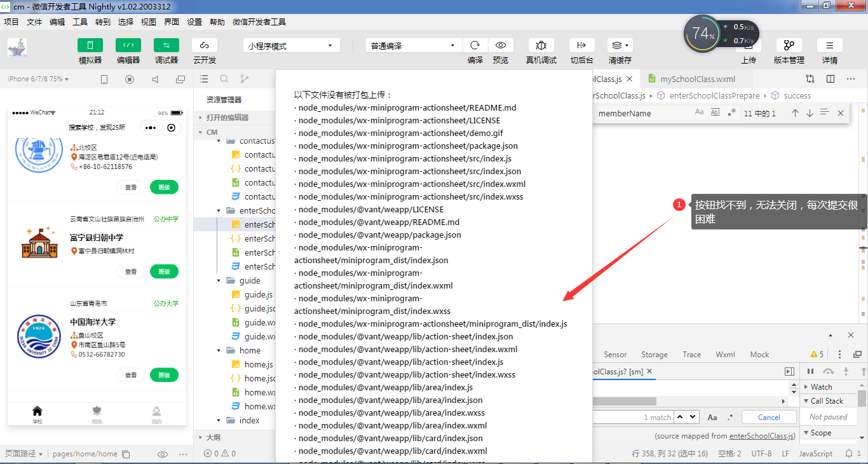Toggle the 调试器 debugger panel button
Viewport: 868px width, 464px height.
point(166,45)
